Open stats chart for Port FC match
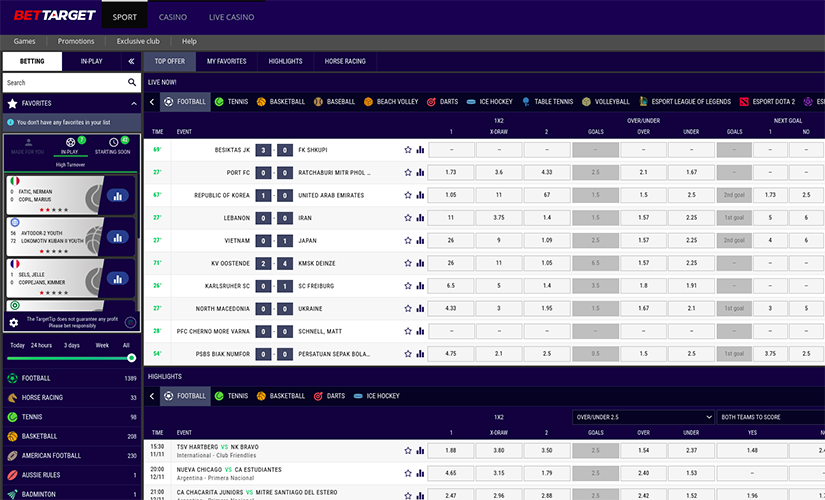The image size is (825, 500). 420,173
